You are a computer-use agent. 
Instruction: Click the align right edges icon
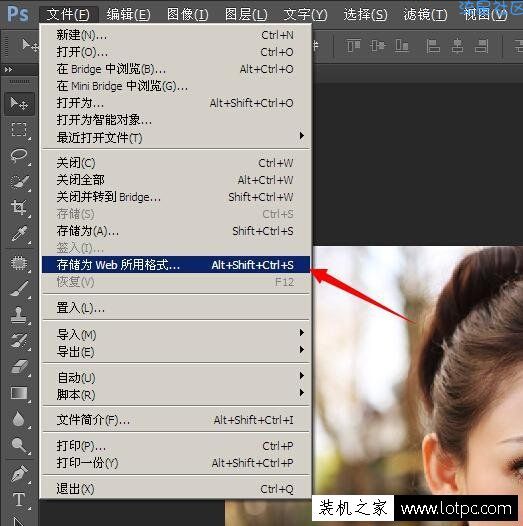pyautogui.click(x=481, y=46)
